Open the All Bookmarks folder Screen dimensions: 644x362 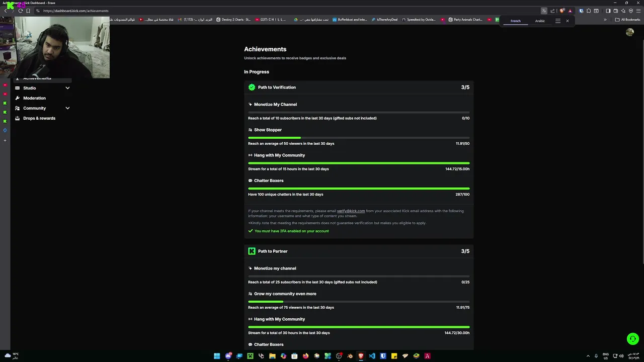click(627, 20)
